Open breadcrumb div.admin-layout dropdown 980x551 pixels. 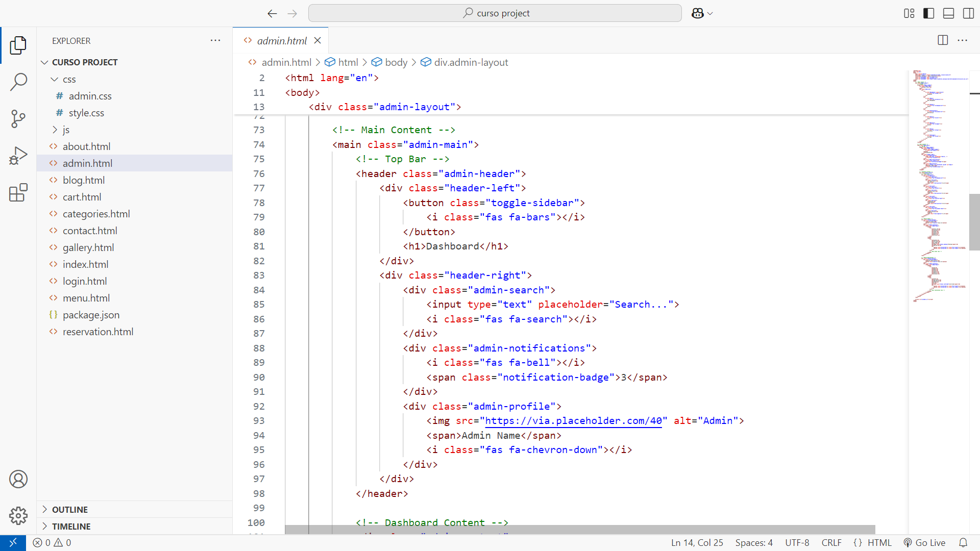pyautogui.click(x=464, y=62)
